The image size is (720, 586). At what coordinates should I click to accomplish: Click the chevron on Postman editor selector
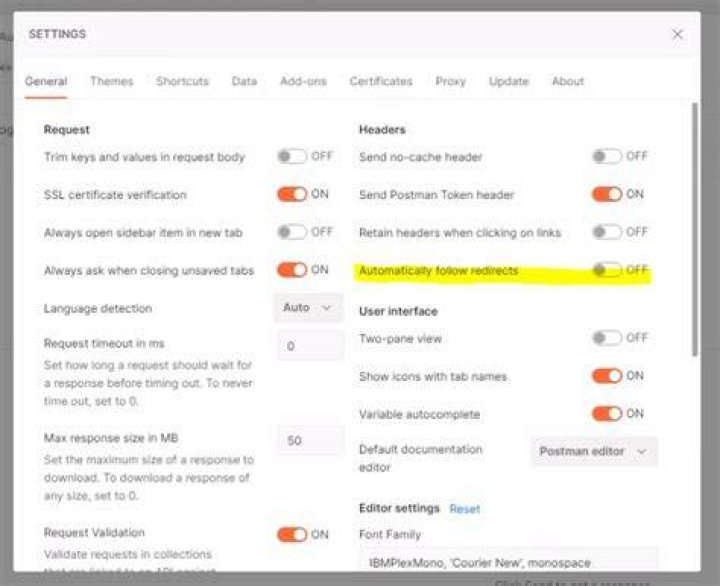[x=642, y=452]
